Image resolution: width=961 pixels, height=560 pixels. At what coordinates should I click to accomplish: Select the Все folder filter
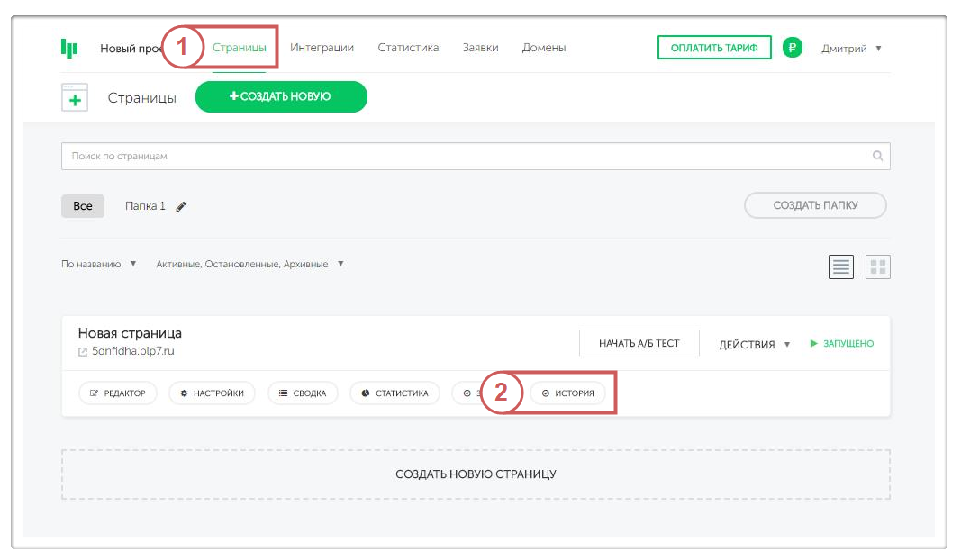[83, 206]
